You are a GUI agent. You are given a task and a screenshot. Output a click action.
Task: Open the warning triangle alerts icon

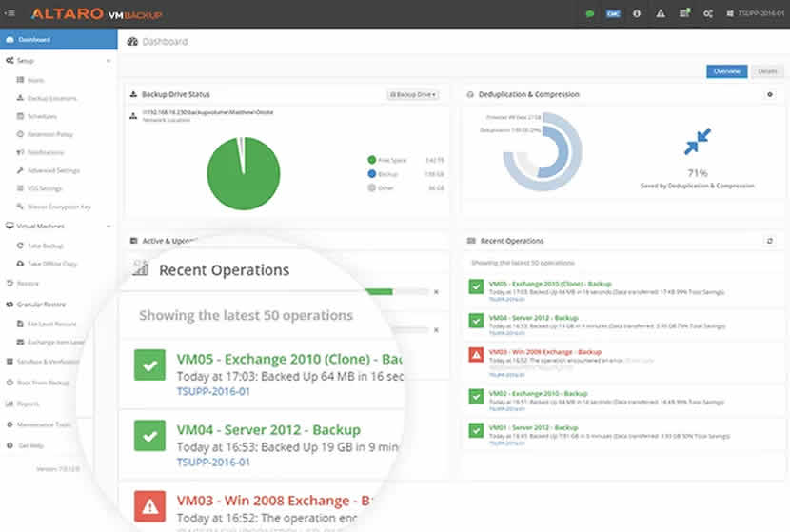click(x=661, y=13)
